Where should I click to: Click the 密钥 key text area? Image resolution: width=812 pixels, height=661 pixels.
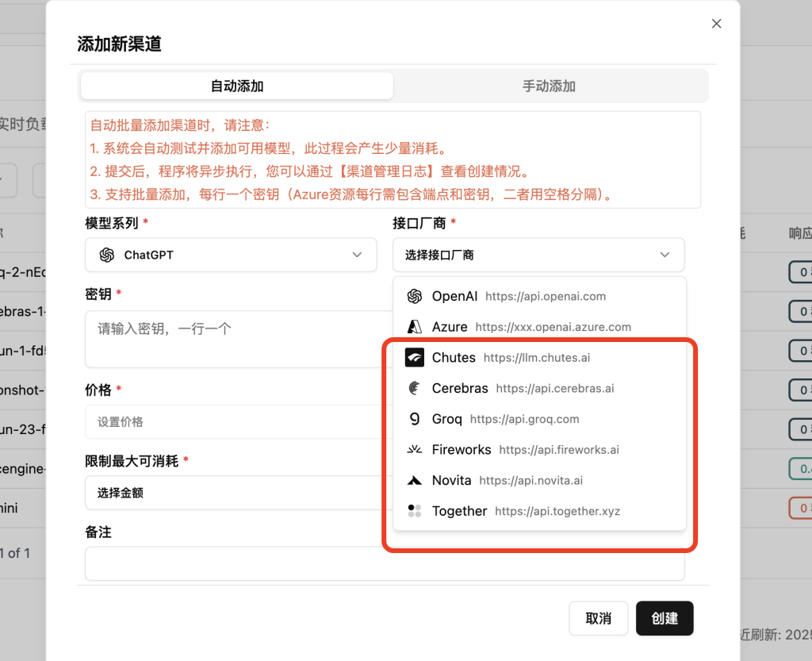230,339
